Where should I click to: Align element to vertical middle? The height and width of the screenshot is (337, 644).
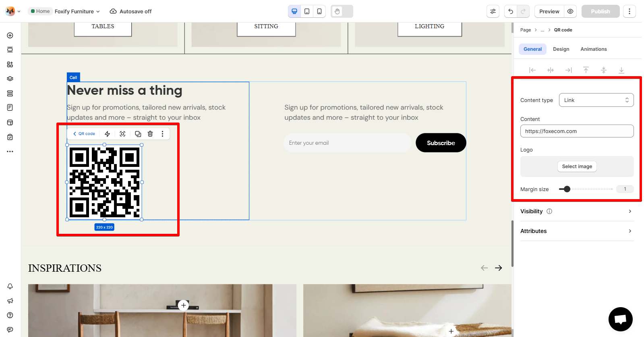604,70
